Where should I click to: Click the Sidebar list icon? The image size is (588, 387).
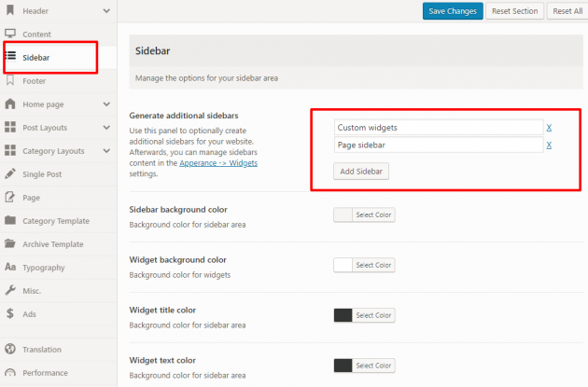coord(10,56)
